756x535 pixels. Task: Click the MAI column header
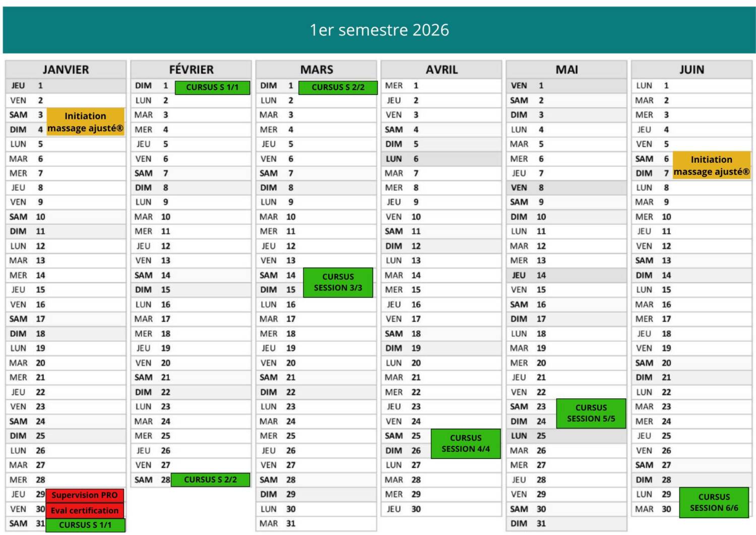click(566, 70)
